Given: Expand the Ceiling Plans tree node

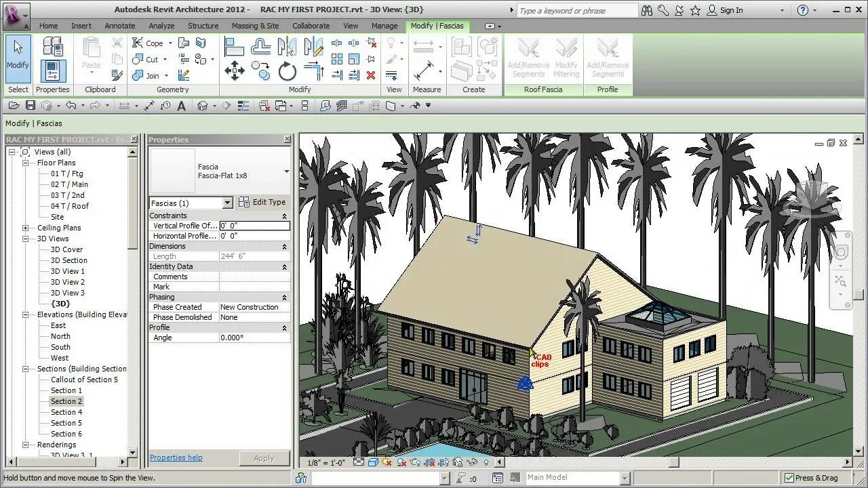Looking at the screenshot, I should (25, 228).
